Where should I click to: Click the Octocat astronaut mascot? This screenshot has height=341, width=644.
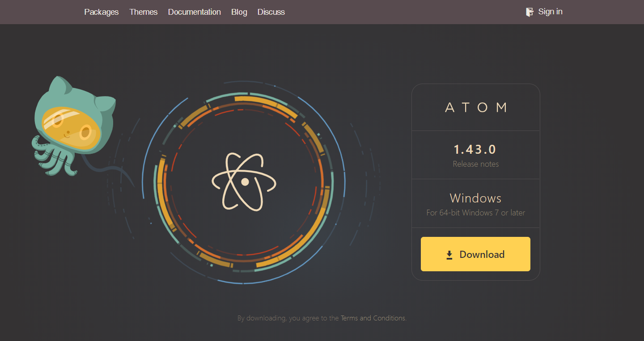(x=74, y=126)
